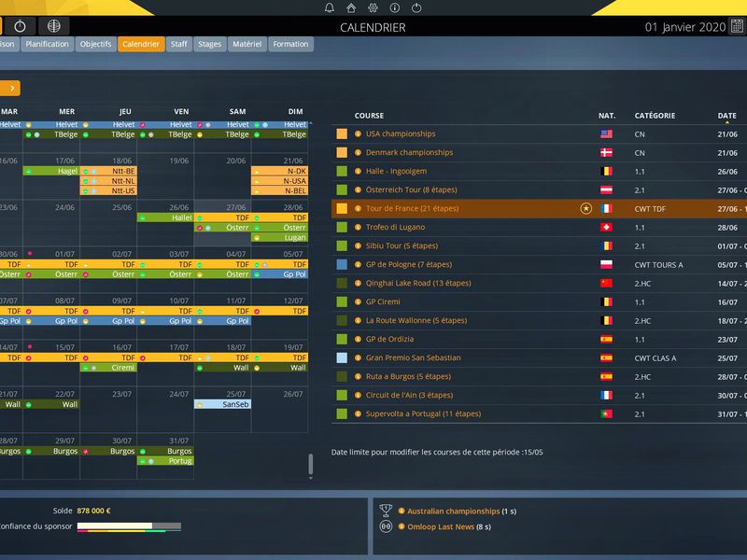Click the SanSeb entry on 25/07
Screen dimensions: 747x560
tap(222, 404)
